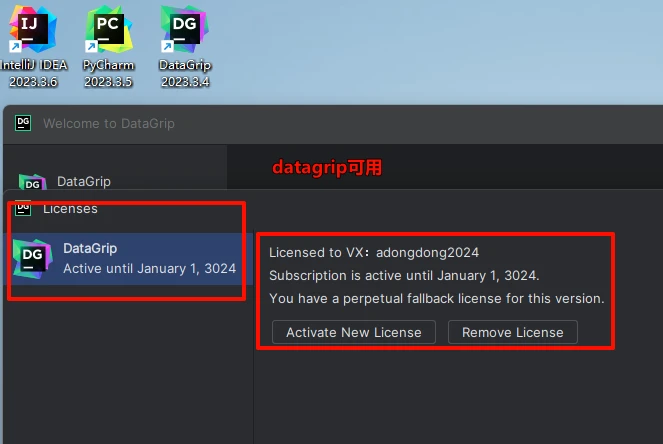Click the 'Welcome to DataGrip' window title
This screenshot has height=444, width=663.
(x=109, y=123)
